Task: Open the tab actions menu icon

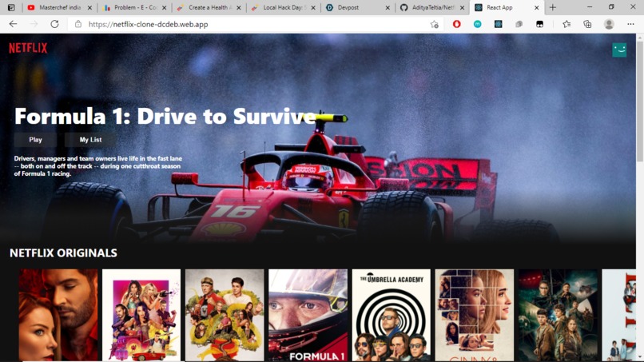Action: pos(11,7)
